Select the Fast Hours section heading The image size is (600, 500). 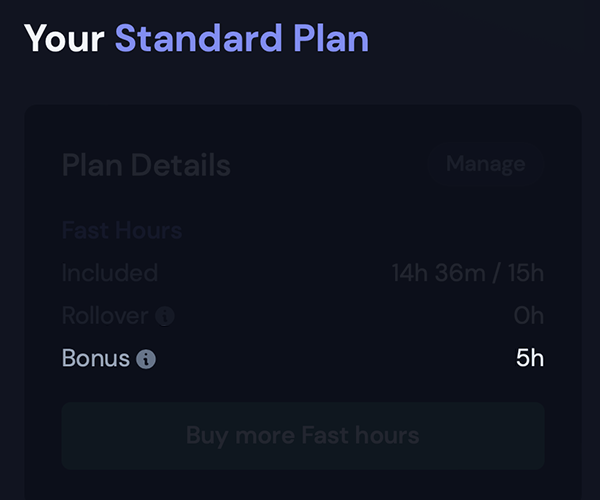(x=122, y=230)
